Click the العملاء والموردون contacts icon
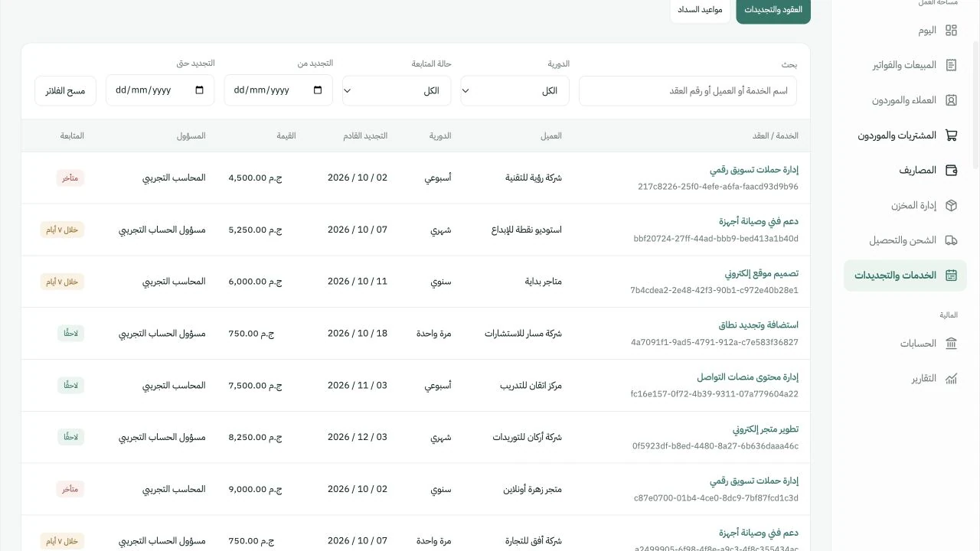The width and height of the screenshot is (980, 551). [x=951, y=100]
